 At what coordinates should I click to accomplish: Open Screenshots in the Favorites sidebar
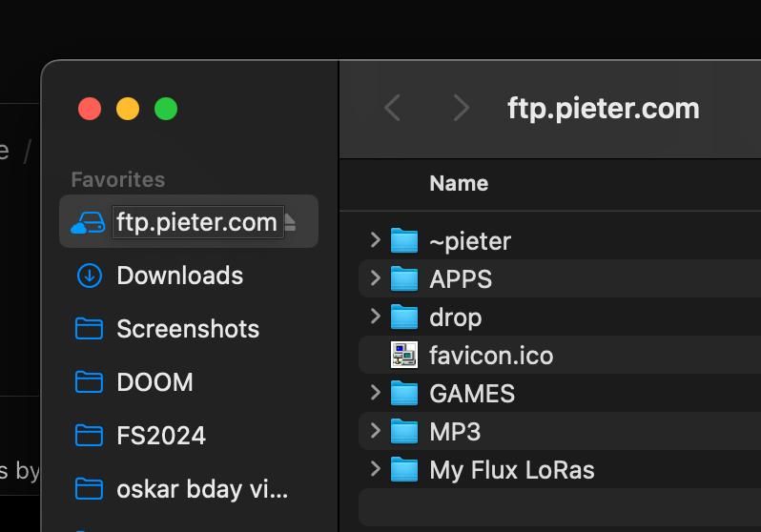coord(188,329)
